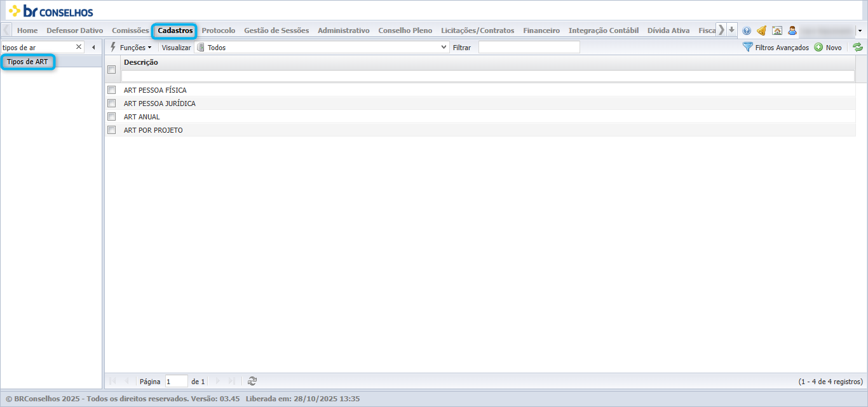Click Novo to create a record

[x=828, y=47]
